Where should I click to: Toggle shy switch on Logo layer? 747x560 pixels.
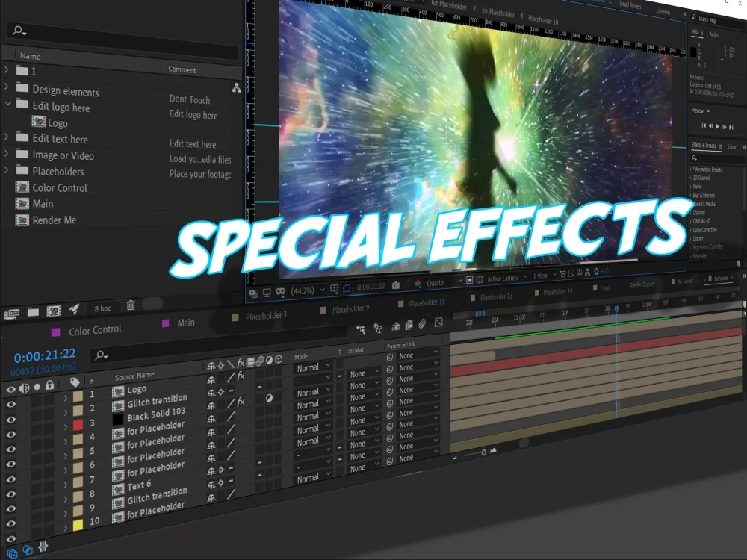point(211,380)
